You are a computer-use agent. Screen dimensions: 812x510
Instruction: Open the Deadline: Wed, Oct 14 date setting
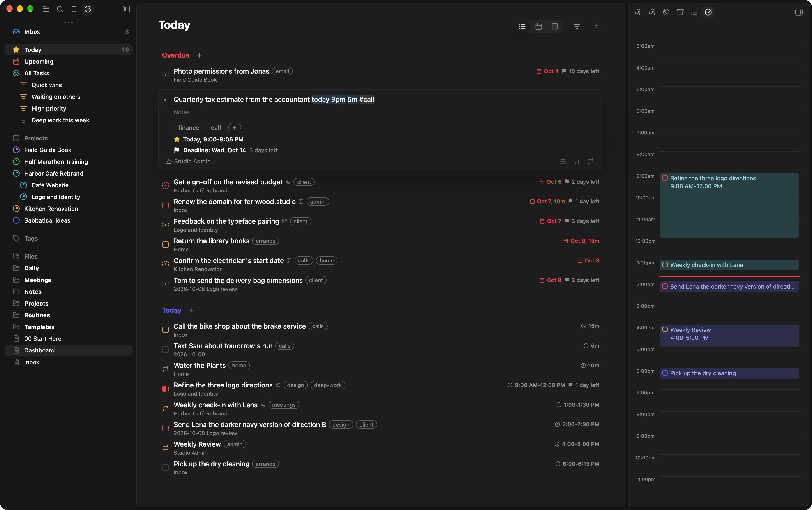tap(214, 151)
